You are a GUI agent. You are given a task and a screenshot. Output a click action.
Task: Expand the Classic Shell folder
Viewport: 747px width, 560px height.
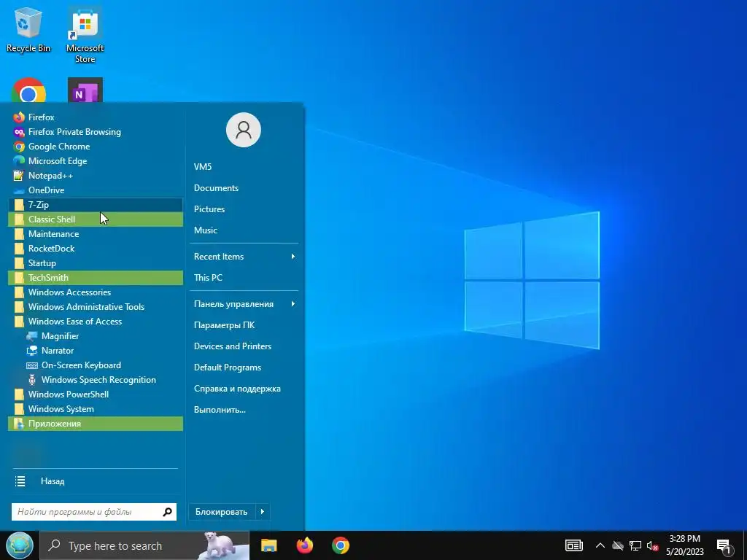tap(96, 219)
